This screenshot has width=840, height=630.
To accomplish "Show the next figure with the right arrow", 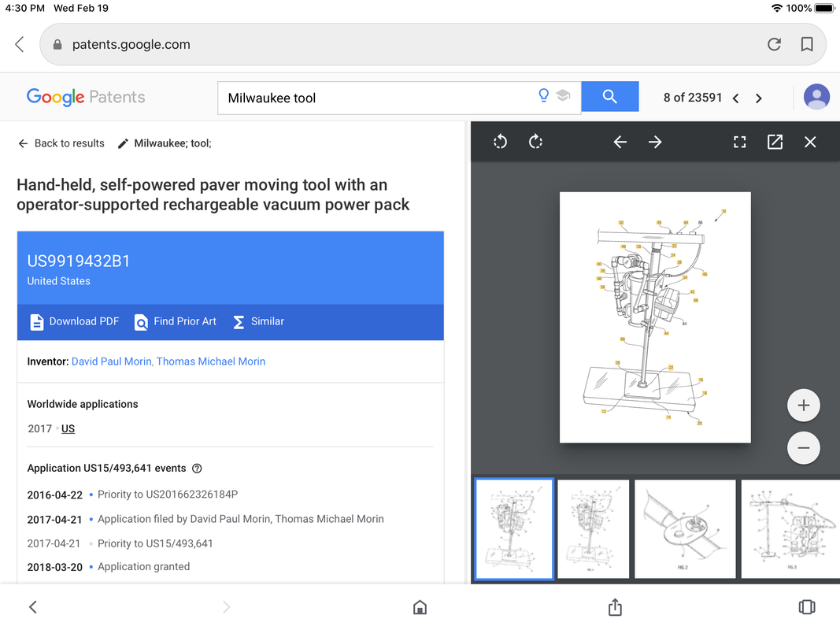I will (x=655, y=142).
